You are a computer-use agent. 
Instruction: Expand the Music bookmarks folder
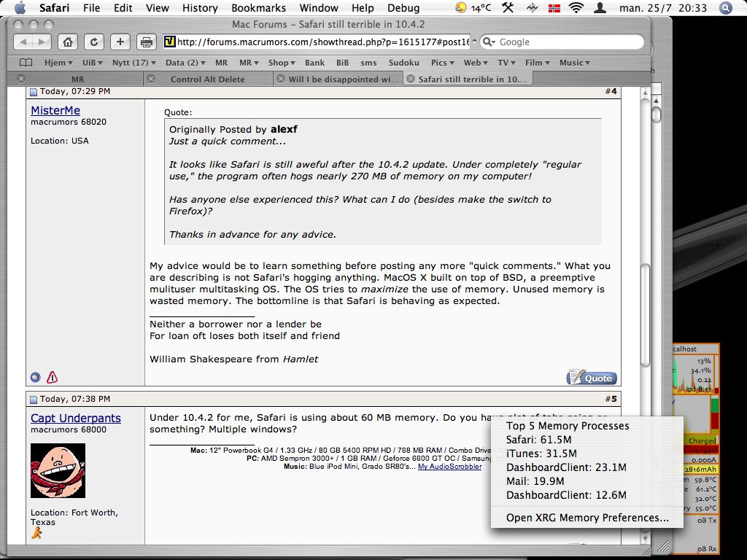click(x=575, y=63)
